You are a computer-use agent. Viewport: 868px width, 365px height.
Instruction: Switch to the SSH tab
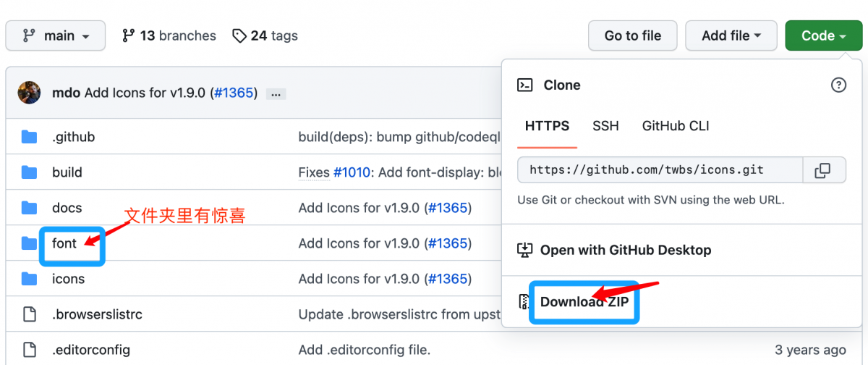coord(605,126)
